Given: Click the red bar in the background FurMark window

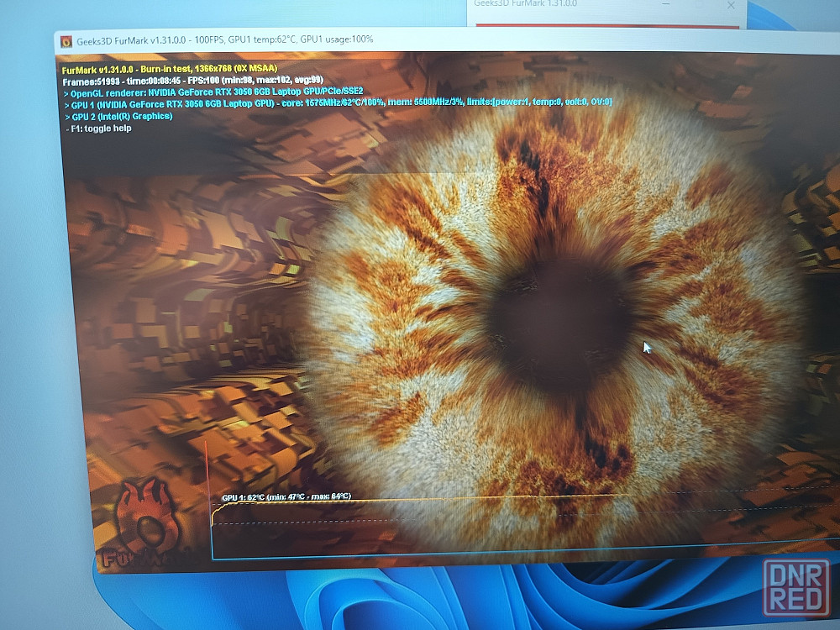Looking at the screenshot, I should (x=605, y=25).
